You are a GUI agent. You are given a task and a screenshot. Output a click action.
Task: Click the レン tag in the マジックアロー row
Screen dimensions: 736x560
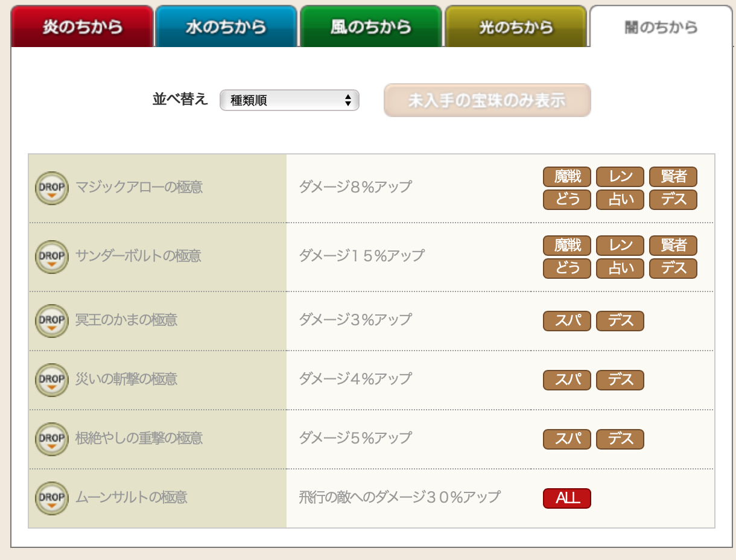tap(620, 177)
